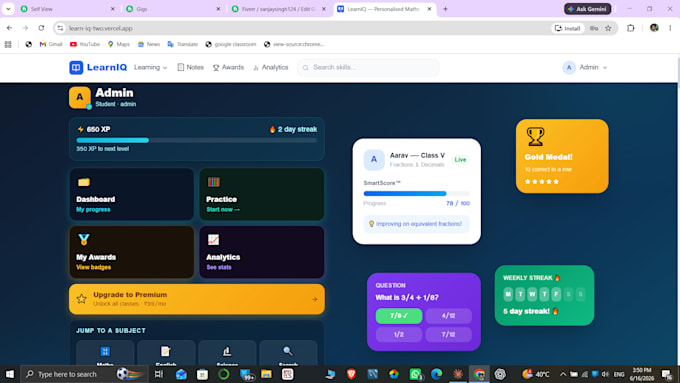The image size is (680, 383).
Task: Select answer 7/12 in the question card
Action: click(x=448, y=334)
